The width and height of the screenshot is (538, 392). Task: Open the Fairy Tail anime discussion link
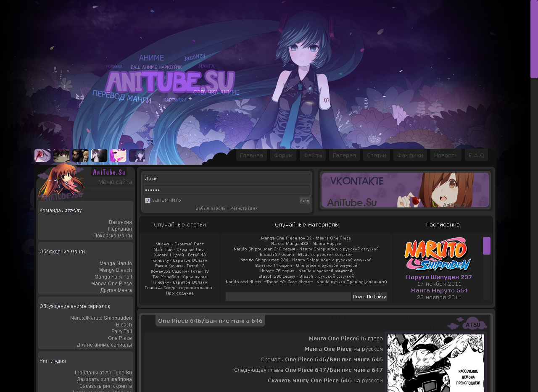(x=121, y=331)
